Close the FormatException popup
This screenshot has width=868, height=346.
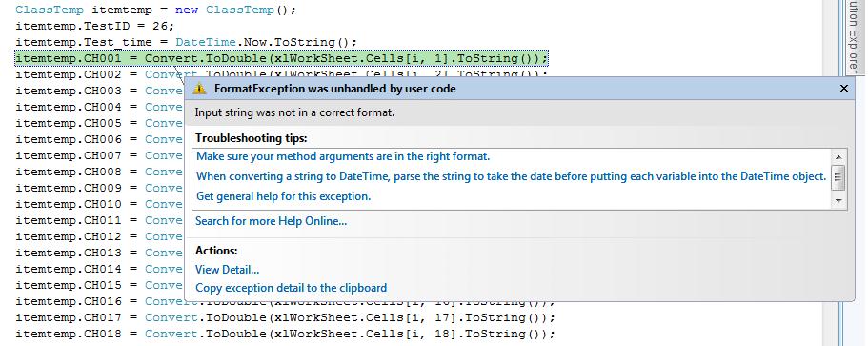pos(843,89)
